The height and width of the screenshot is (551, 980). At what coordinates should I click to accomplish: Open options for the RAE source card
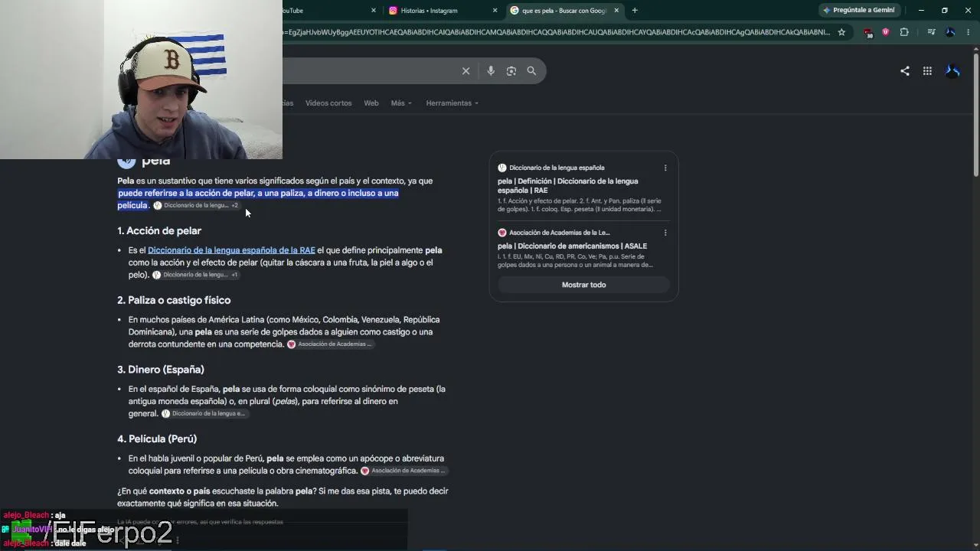(665, 168)
